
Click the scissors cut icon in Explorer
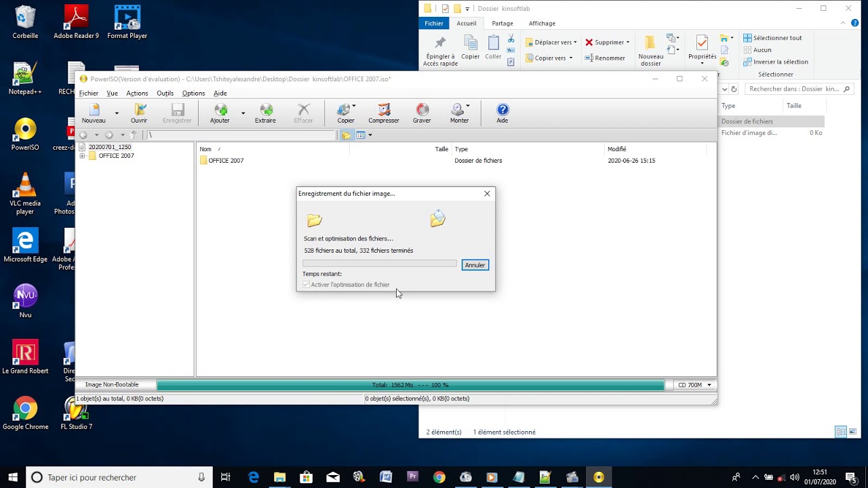coord(511,39)
